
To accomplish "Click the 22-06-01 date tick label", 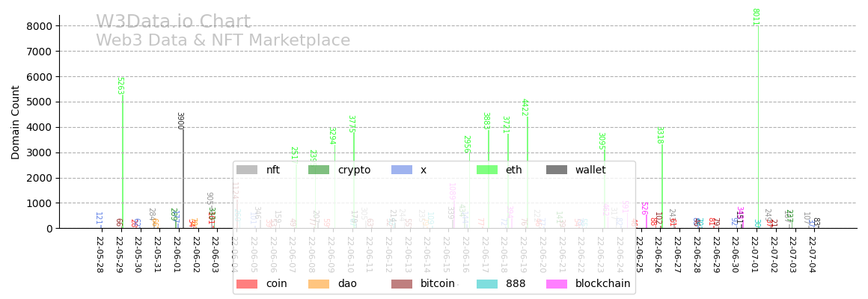I will coord(177,255).
